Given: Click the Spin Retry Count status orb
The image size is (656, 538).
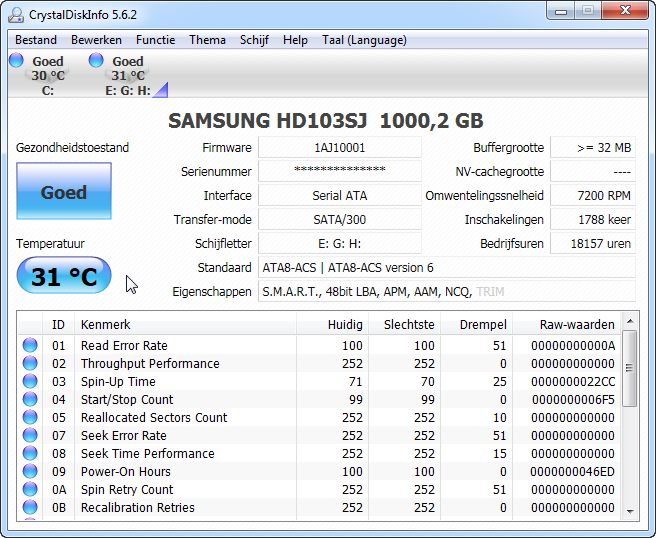Looking at the screenshot, I should coord(30,490).
